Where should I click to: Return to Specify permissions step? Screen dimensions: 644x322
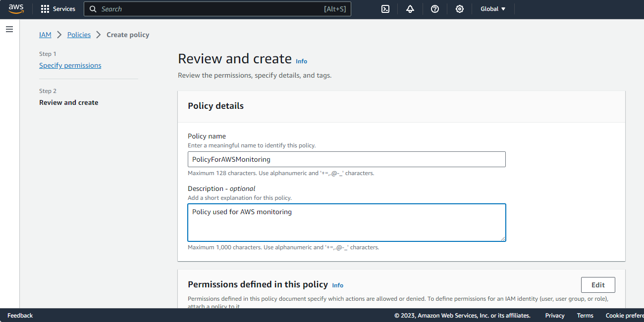click(70, 65)
